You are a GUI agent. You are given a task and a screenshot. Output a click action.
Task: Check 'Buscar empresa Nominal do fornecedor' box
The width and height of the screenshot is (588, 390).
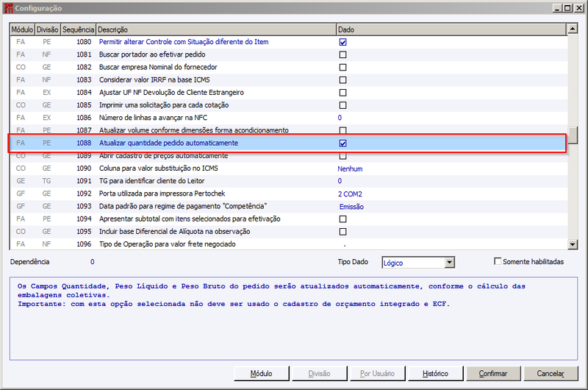pos(343,68)
